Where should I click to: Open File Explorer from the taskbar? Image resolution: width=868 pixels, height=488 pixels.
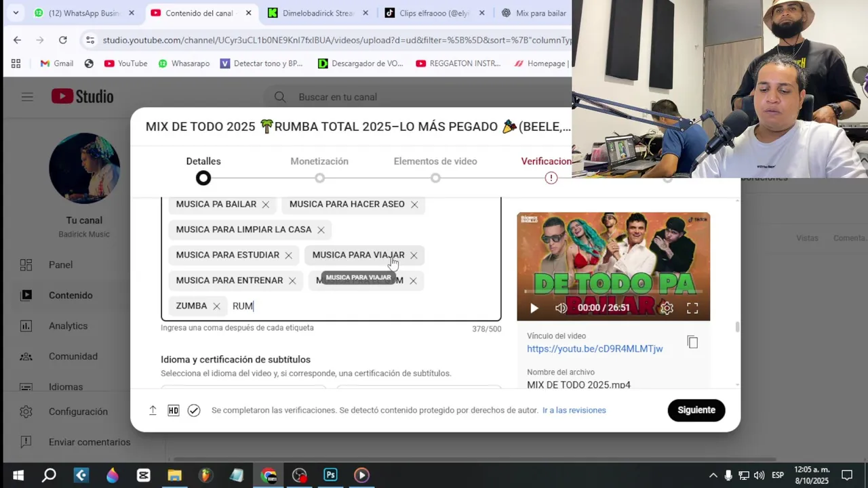click(174, 476)
